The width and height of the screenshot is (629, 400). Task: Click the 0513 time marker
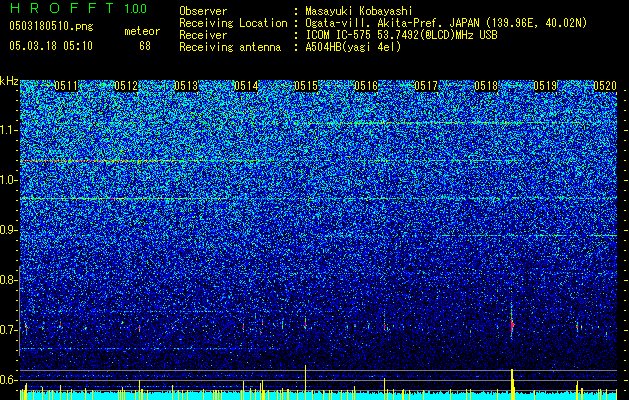(186, 86)
